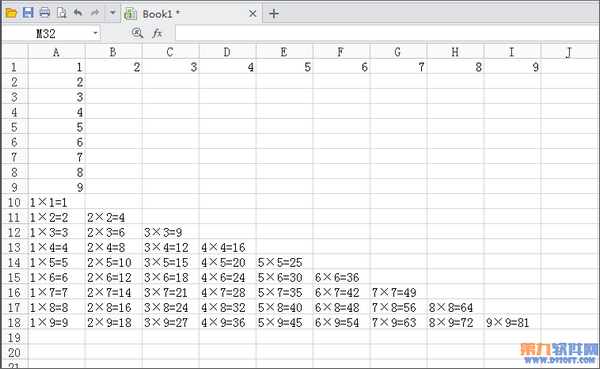Click inside the formula bar input
Screen dimensions: 600x369
pyautogui.click(x=387, y=33)
